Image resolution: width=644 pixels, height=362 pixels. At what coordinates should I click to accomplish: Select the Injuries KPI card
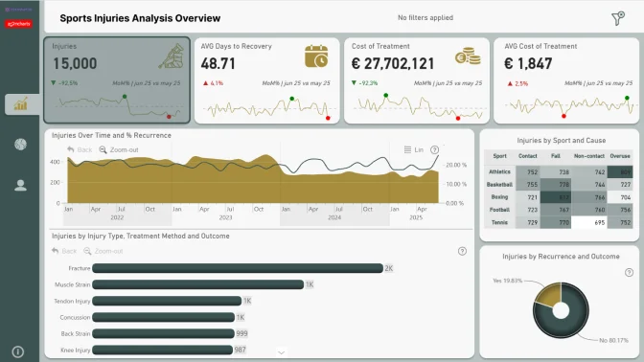pos(117,80)
